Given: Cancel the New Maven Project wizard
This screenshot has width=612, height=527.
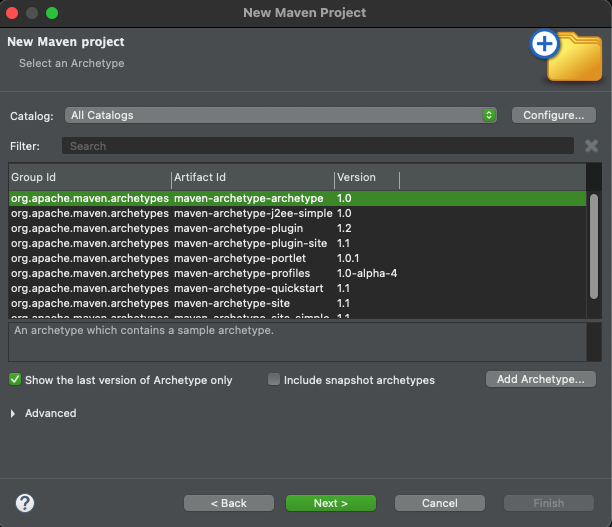Looking at the screenshot, I should point(439,503).
